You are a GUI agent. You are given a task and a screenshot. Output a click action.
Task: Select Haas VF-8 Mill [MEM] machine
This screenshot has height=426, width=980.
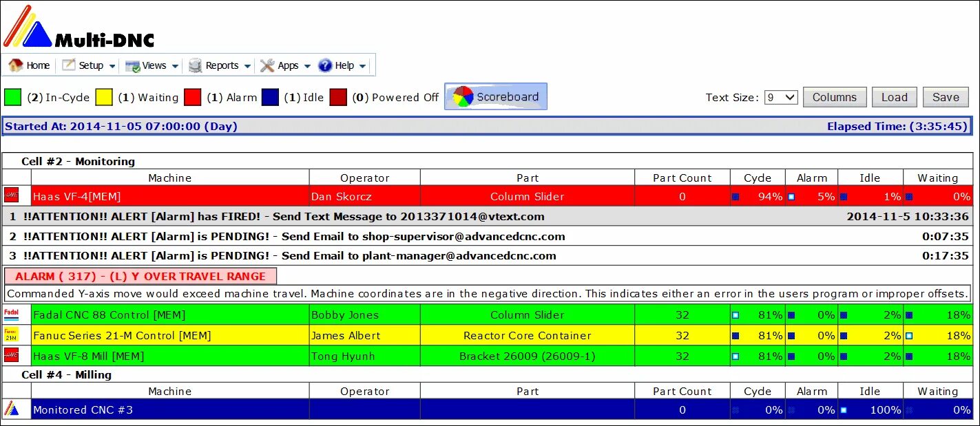pyautogui.click(x=89, y=356)
